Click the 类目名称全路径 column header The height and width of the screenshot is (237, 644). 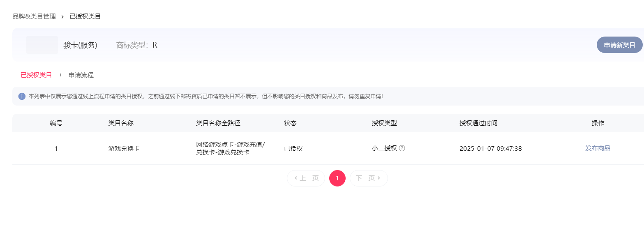coord(218,123)
